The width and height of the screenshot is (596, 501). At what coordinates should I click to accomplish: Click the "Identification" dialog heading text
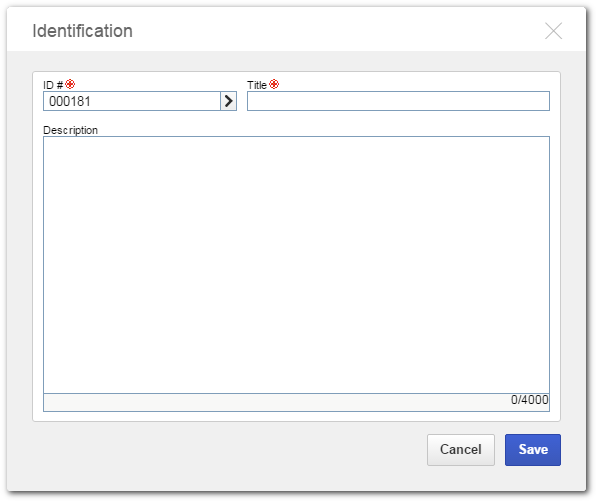82,31
